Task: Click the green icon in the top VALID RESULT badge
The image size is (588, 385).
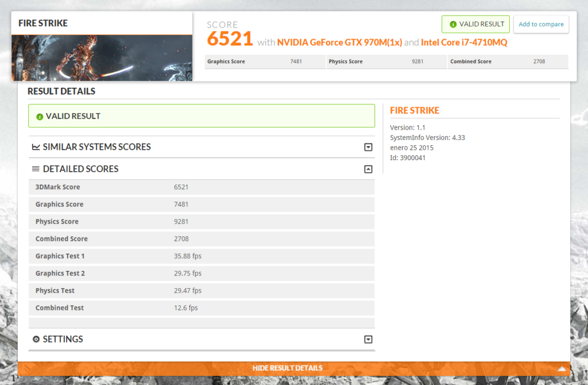Action: tap(453, 24)
